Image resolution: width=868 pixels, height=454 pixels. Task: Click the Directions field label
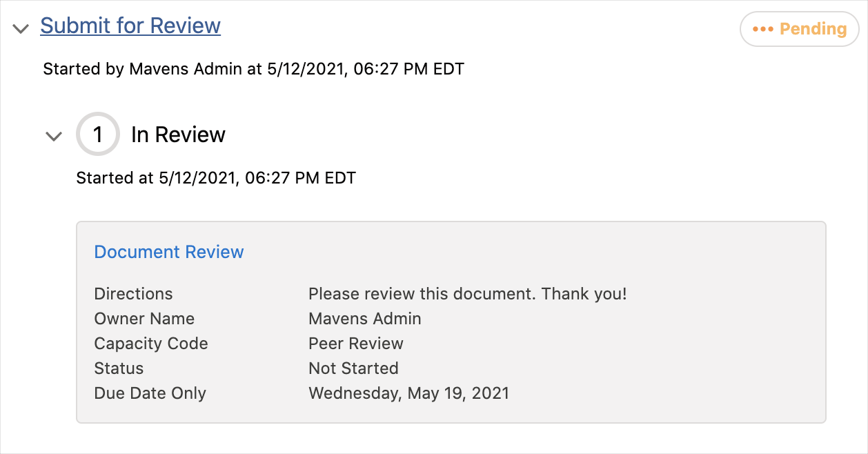(x=133, y=294)
